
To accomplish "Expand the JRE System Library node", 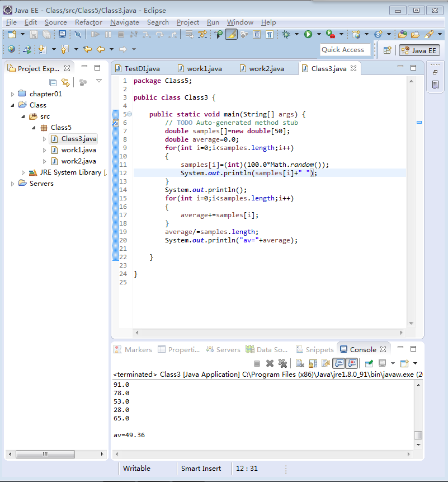I will 23,172.
